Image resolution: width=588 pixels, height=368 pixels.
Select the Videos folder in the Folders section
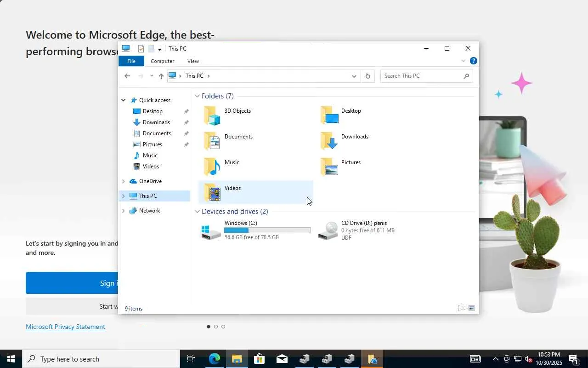(256, 192)
